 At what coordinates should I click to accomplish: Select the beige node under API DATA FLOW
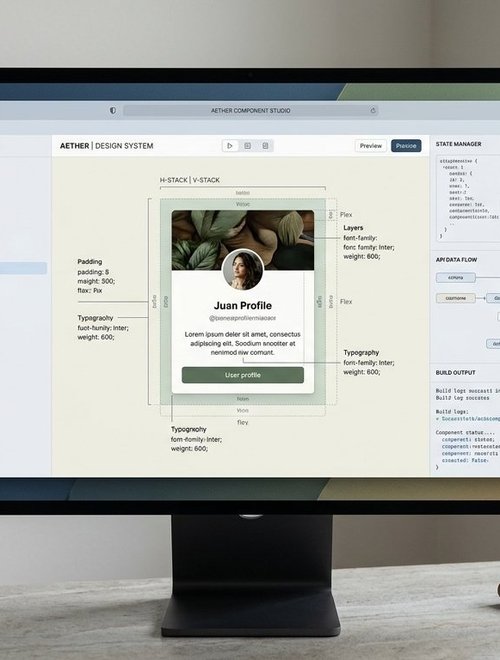(x=456, y=298)
